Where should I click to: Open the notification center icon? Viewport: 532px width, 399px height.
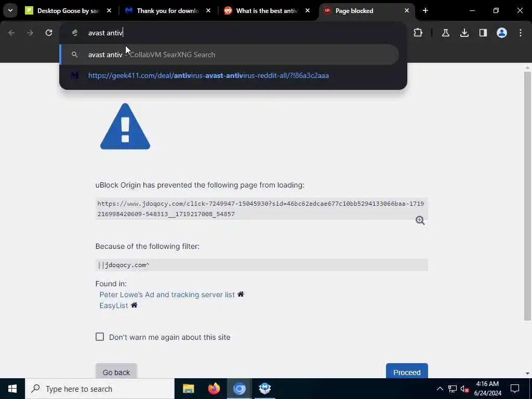point(515,389)
